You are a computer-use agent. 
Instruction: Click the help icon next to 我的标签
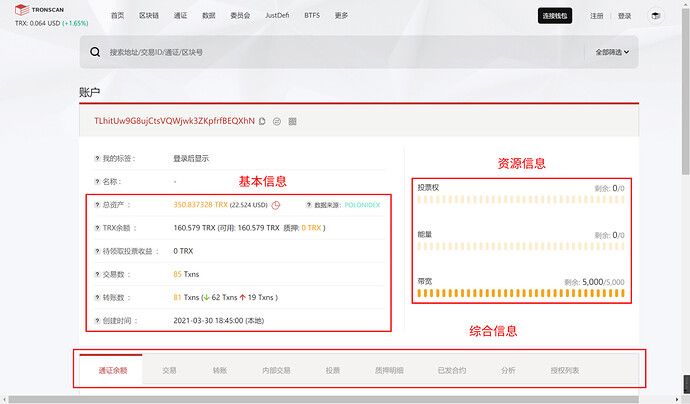point(97,158)
